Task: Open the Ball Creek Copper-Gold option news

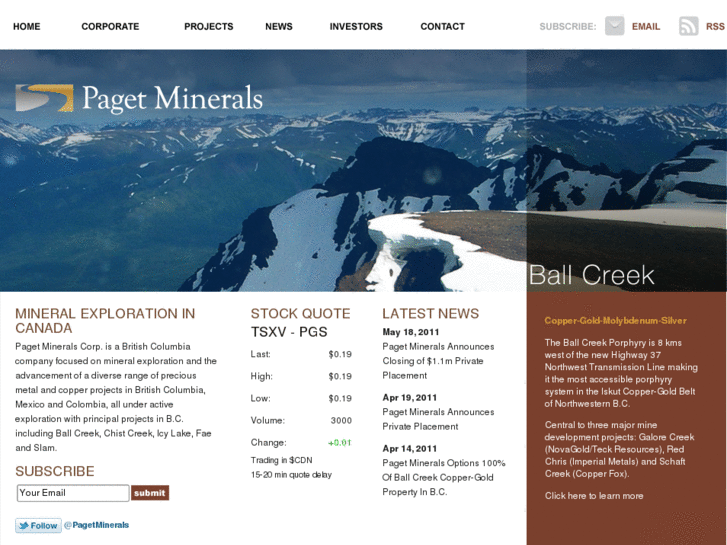Action: 444,477
